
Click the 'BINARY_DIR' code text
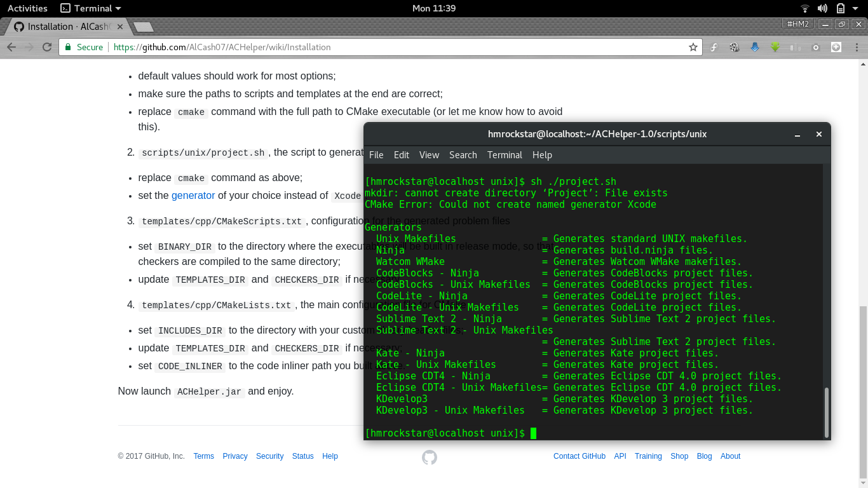(x=186, y=247)
